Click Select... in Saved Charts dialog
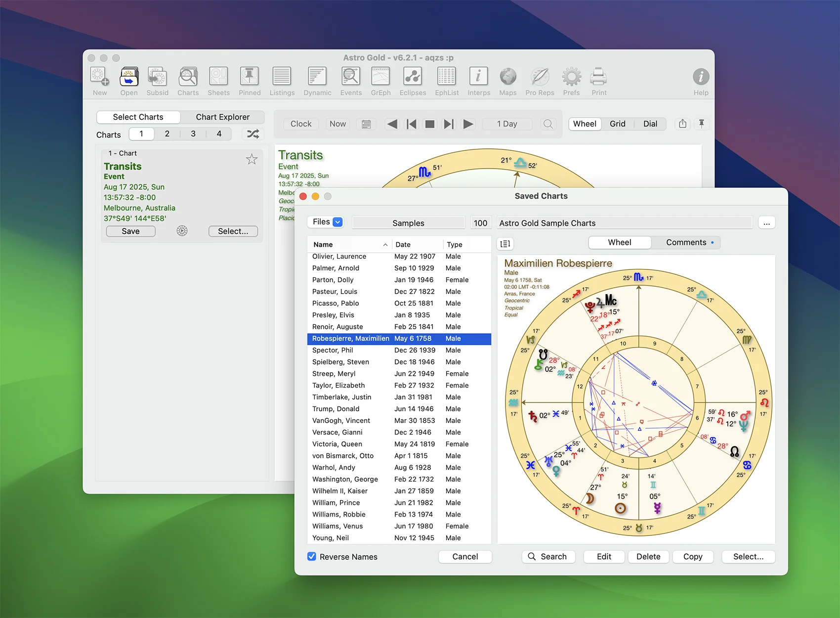 748,557
